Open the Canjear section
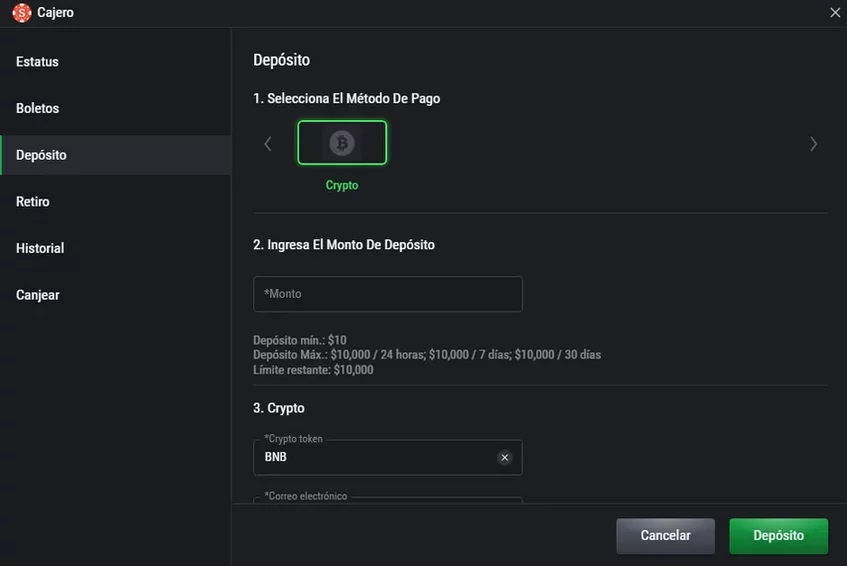Screen dimensions: 847x566 (x=38, y=295)
